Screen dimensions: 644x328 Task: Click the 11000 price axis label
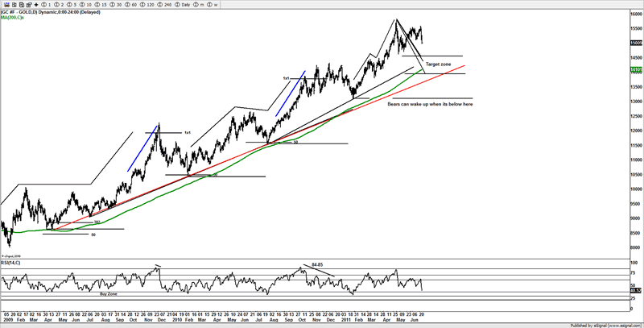point(636,160)
